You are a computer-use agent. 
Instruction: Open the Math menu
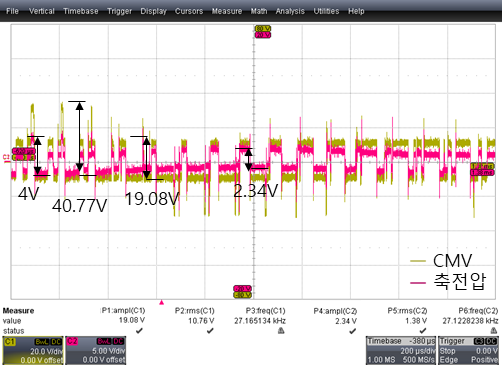pos(259,11)
